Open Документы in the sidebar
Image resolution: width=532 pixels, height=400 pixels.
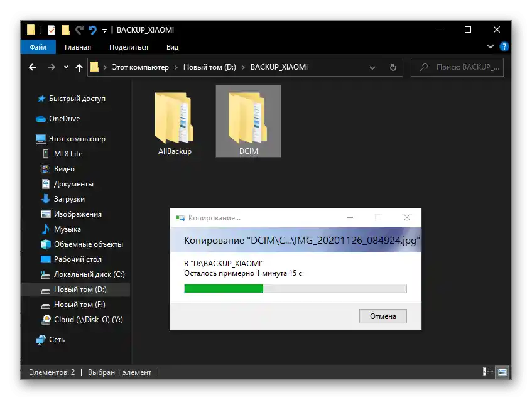(x=73, y=184)
